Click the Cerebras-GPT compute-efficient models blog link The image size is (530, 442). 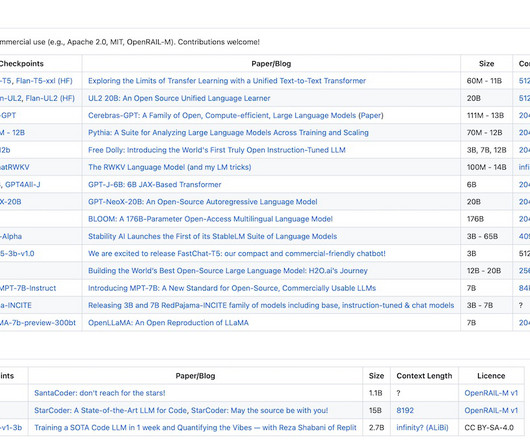click(x=222, y=116)
